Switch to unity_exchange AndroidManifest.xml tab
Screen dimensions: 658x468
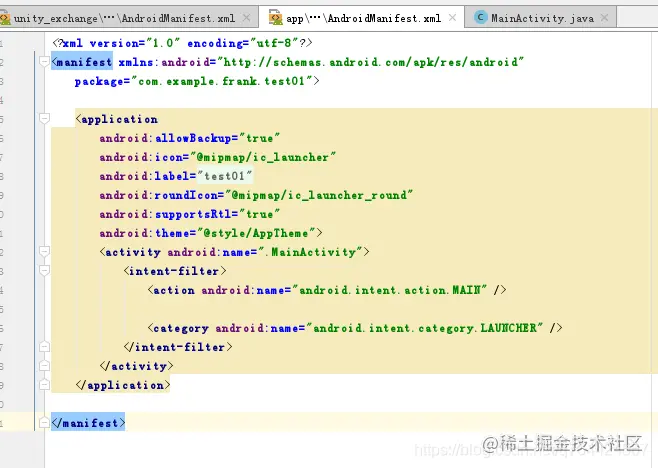coord(124,18)
